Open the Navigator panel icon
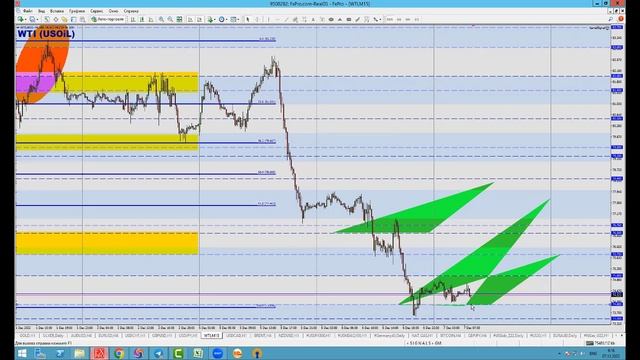 [64, 19]
